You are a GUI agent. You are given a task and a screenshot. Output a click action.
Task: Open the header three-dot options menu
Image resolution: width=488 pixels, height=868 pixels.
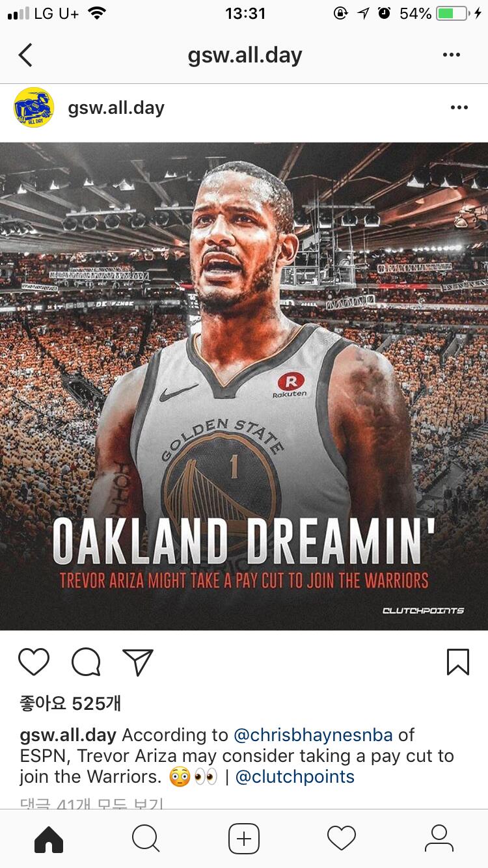pyautogui.click(x=451, y=55)
